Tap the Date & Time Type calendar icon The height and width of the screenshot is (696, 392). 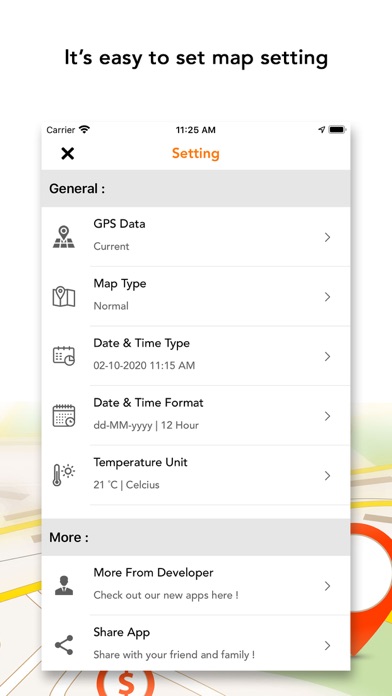pyautogui.click(x=64, y=356)
